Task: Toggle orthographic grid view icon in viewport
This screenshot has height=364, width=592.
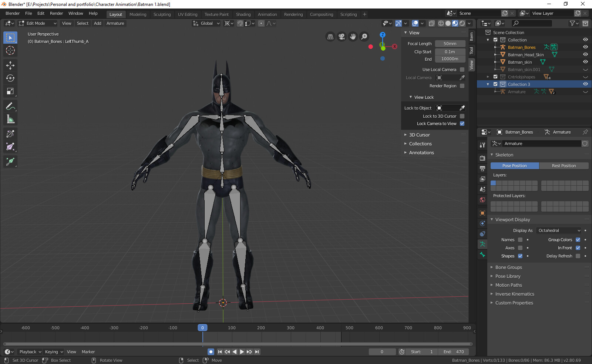Action: coord(330,36)
